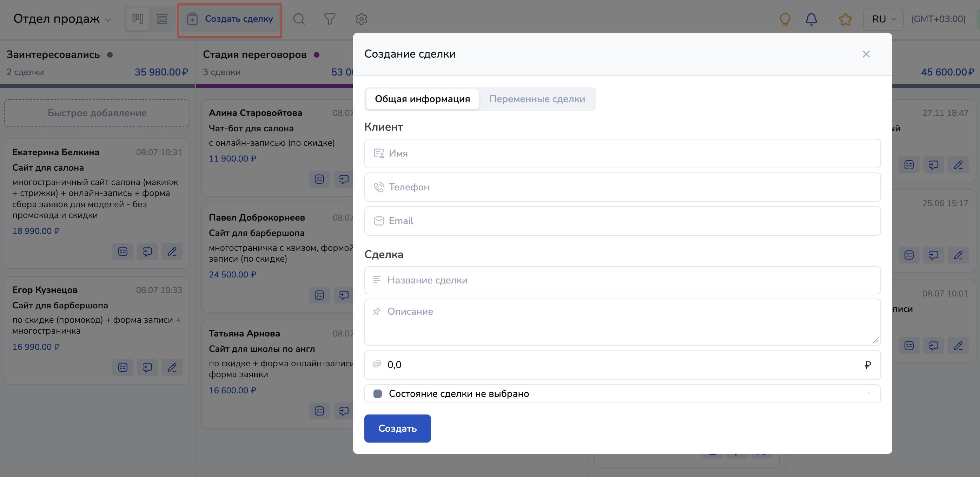Close the Создание сделки dialog

(866, 54)
